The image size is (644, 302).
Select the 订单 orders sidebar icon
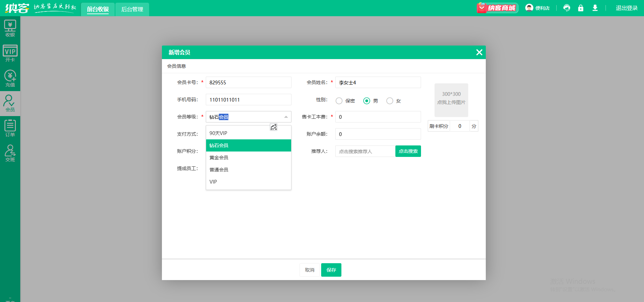10,128
